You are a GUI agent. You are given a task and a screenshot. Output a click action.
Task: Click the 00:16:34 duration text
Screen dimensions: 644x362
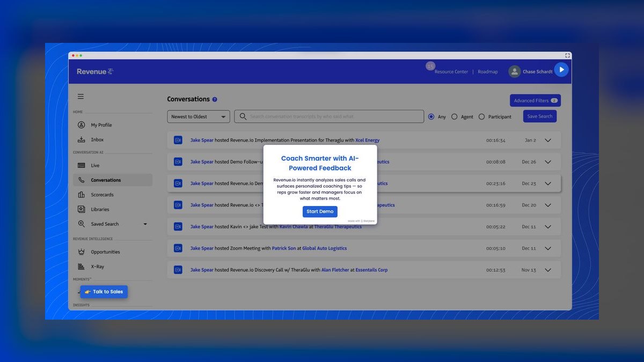496,141
